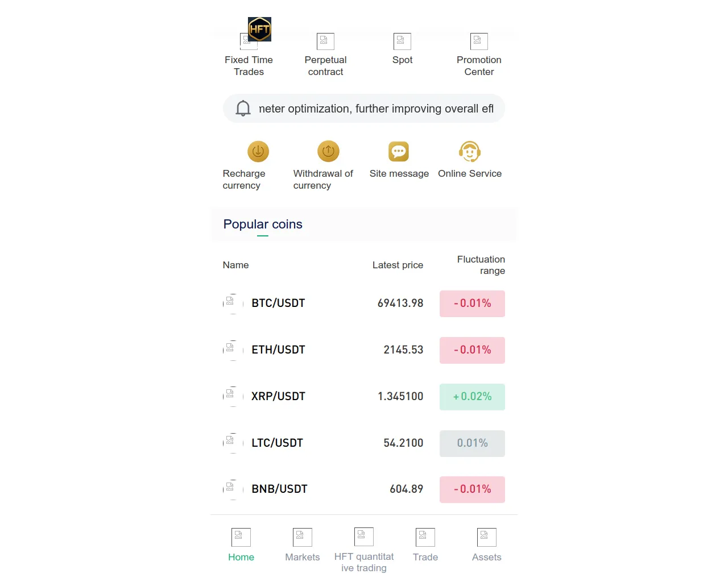Open the Recharge currency icon
Image resolution: width=728 pixels, height=582 pixels.
pos(258,152)
